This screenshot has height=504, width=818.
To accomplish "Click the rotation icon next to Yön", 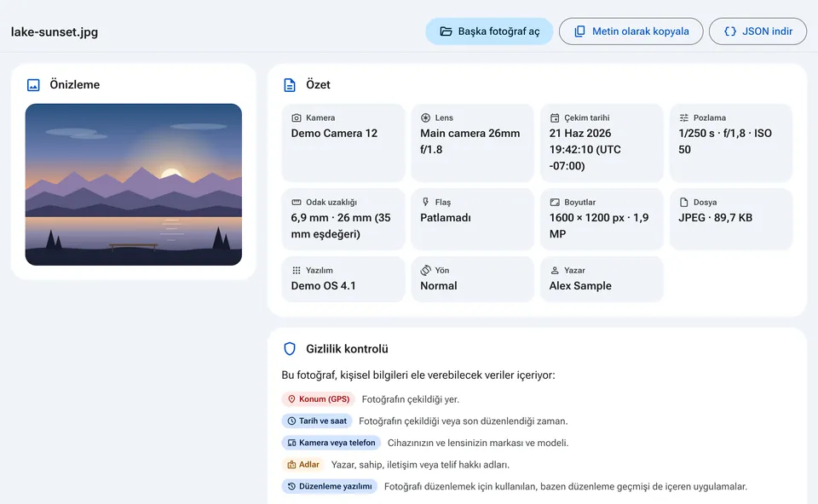I will (x=426, y=271).
